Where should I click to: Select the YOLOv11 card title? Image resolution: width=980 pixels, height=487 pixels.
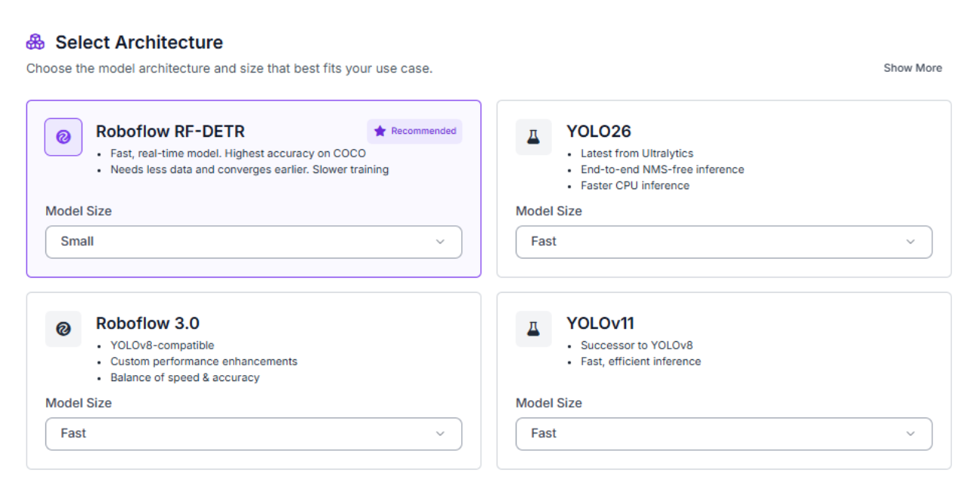pos(600,324)
